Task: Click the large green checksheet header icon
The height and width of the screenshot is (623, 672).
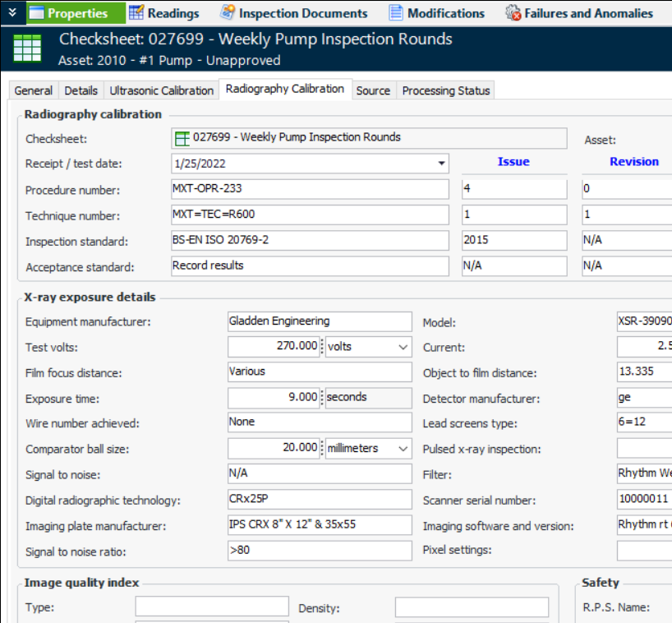Action: pos(27,48)
